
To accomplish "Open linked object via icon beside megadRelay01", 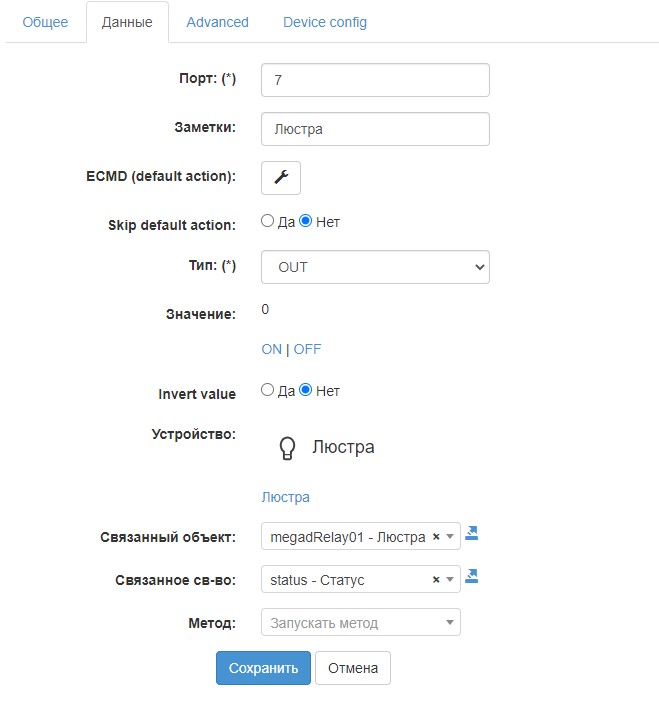I will coord(472,534).
